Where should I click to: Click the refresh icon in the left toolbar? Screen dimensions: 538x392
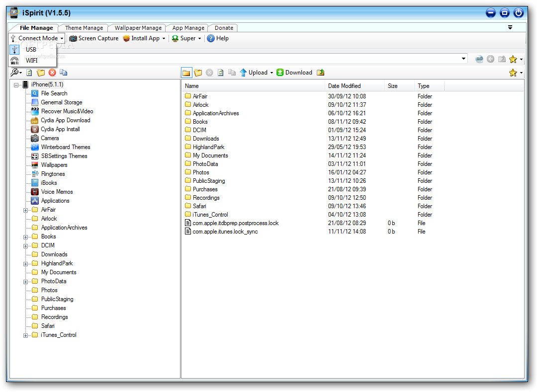click(x=29, y=73)
